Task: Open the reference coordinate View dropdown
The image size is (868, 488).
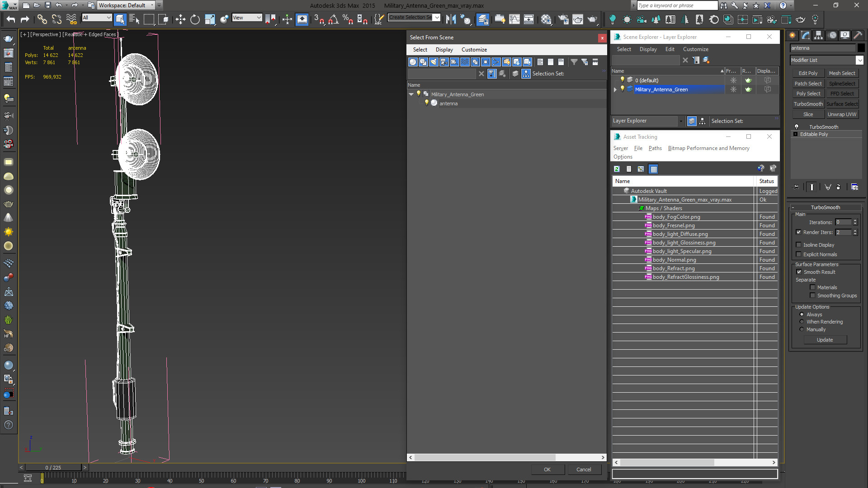Action: click(x=259, y=18)
